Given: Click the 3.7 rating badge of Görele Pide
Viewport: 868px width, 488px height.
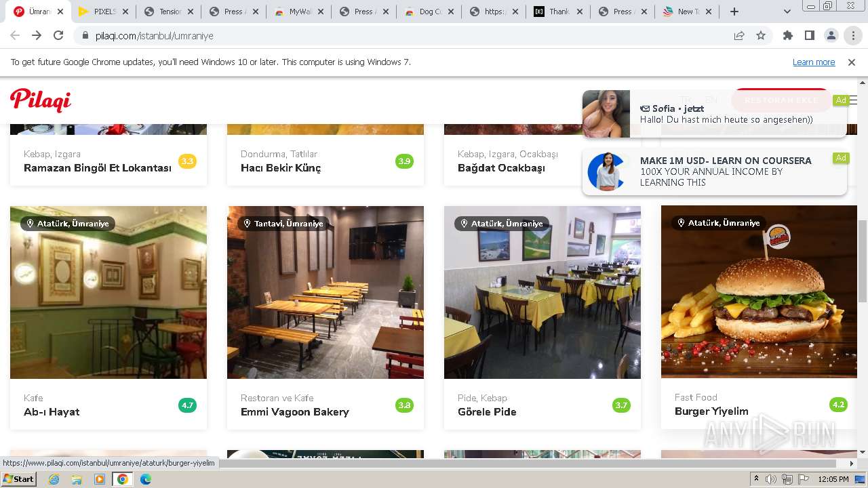Looking at the screenshot, I should [621, 405].
